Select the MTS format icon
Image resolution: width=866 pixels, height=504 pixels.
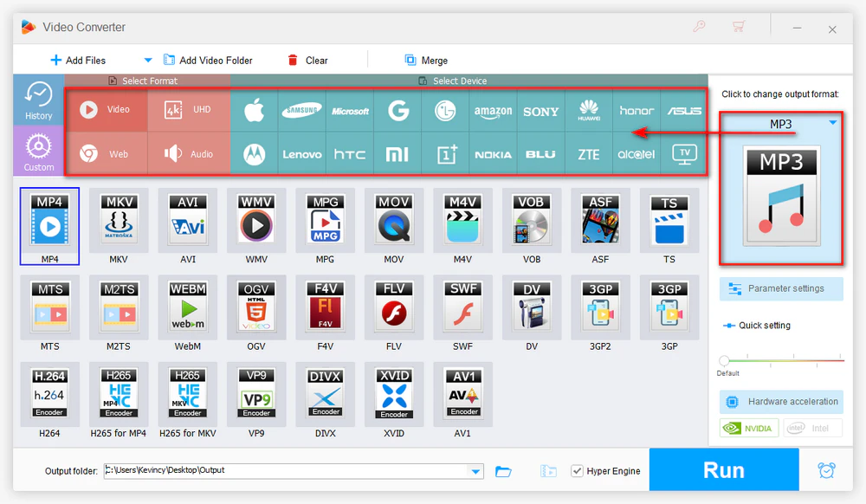point(49,307)
